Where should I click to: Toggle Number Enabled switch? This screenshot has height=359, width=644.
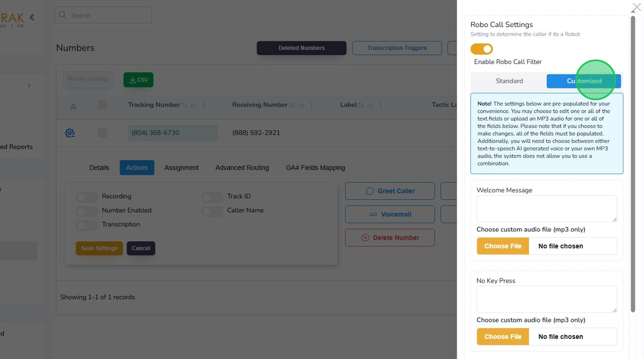click(87, 211)
